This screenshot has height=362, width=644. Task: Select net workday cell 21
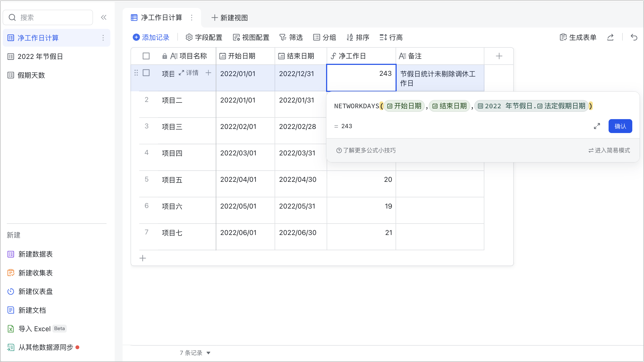point(361,237)
